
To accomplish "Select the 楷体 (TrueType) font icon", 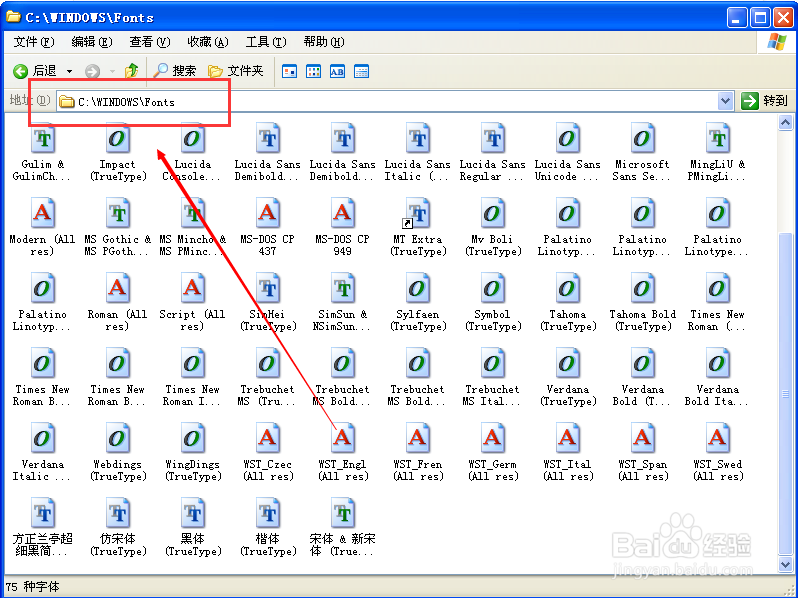I will pyautogui.click(x=268, y=512).
